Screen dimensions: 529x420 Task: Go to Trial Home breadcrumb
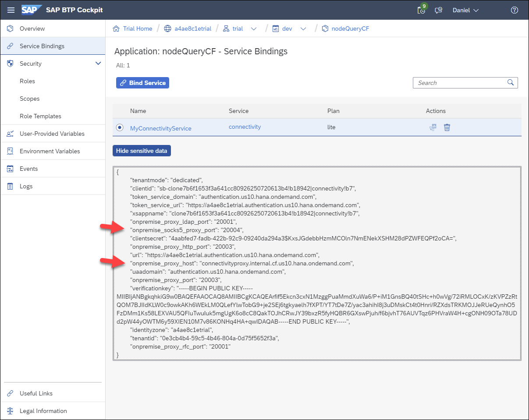(x=138, y=28)
